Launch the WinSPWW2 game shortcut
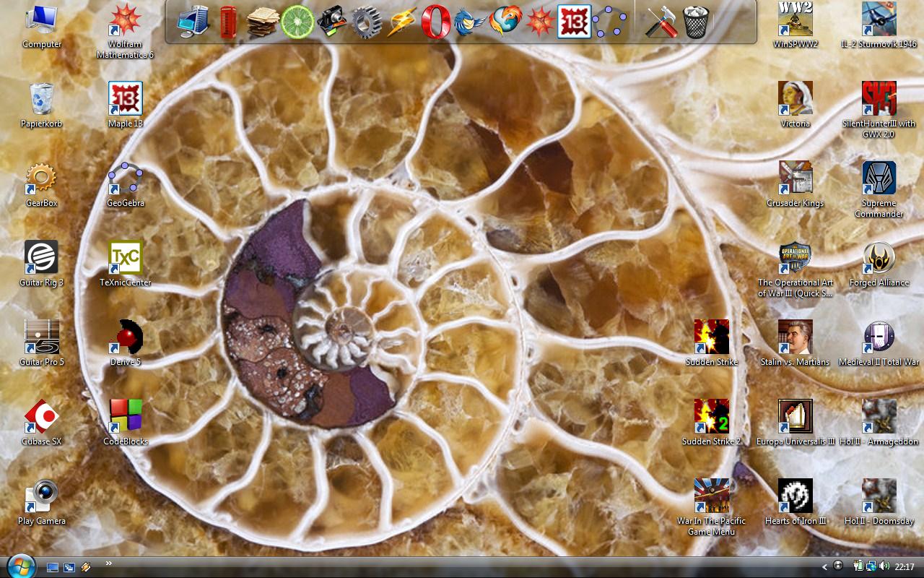This screenshot has width=924, height=578. pos(796,26)
